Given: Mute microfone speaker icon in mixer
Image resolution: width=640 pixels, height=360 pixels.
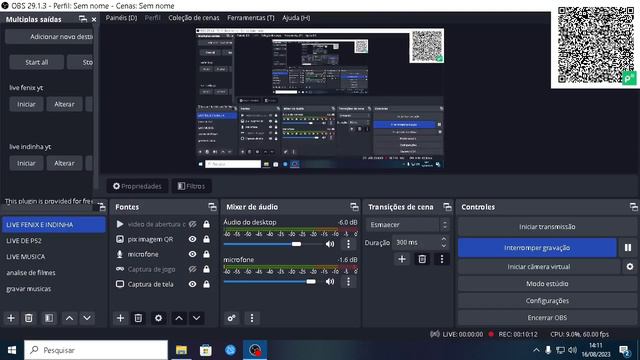Looking at the screenshot, I should pyautogui.click(x=330, y=282).
